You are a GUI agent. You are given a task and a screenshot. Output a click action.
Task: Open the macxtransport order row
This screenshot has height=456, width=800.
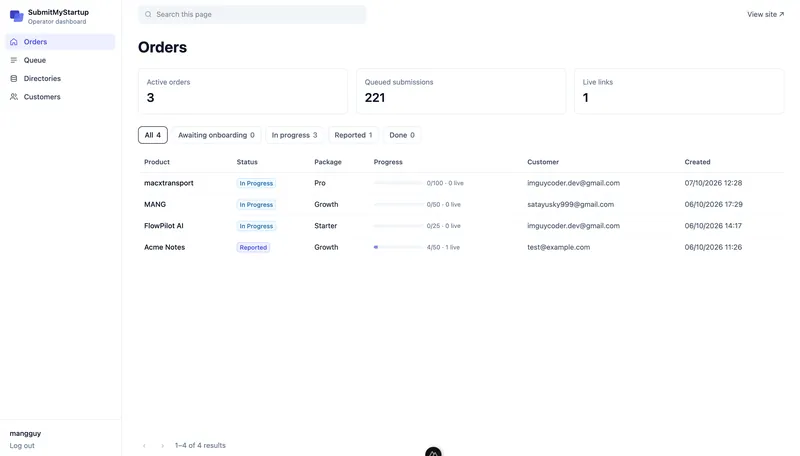coord(461,183)
